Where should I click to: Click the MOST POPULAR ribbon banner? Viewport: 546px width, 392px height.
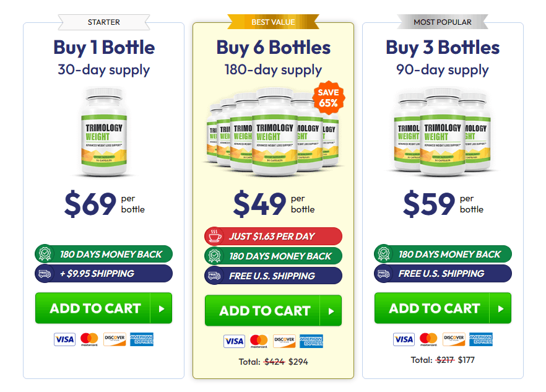[x=443, y=22]
